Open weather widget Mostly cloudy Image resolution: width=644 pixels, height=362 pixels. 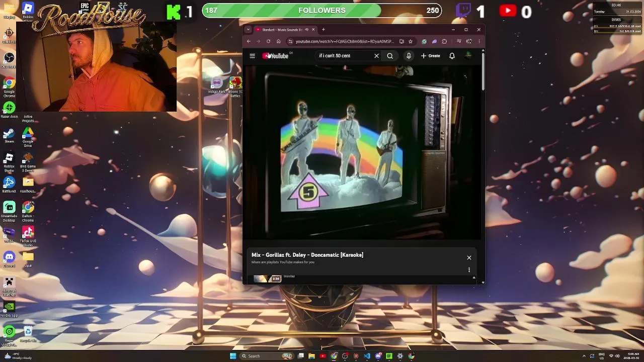pyautogui.click(x=17, y=356)
